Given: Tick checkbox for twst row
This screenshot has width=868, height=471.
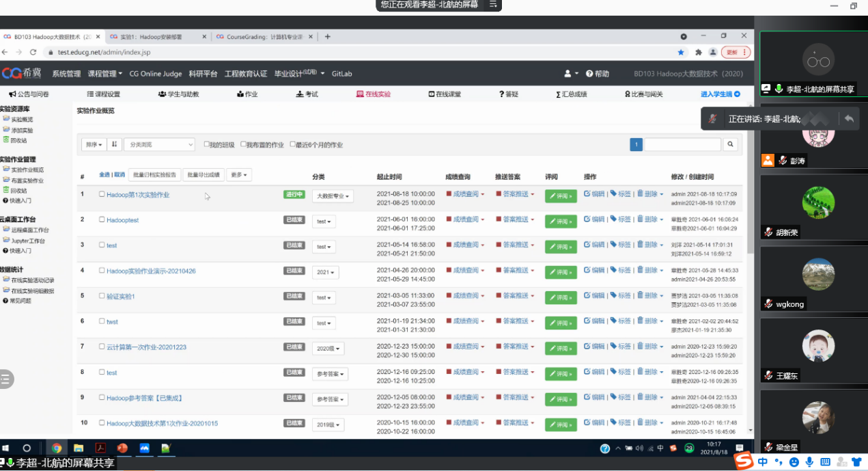Looking at the screenshot, I should click(102, 321).
